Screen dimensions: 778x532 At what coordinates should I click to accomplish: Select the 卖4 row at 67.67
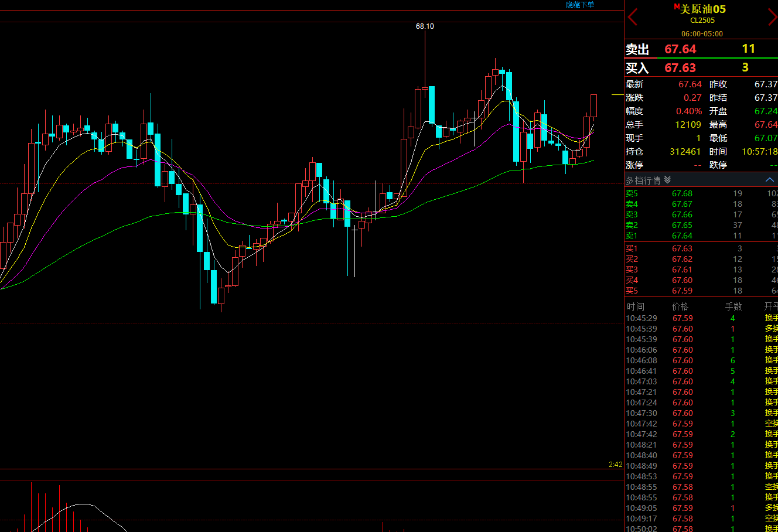(701, 204)
